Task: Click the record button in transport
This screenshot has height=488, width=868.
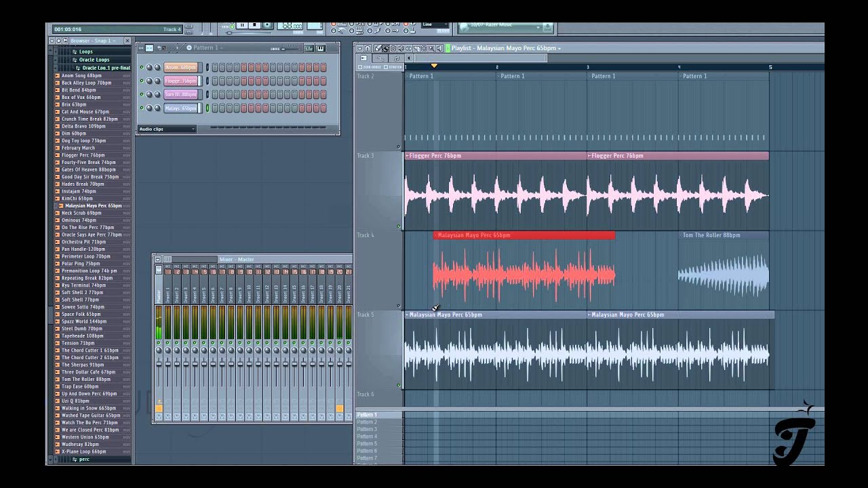Action: click(x=267, y=25)
